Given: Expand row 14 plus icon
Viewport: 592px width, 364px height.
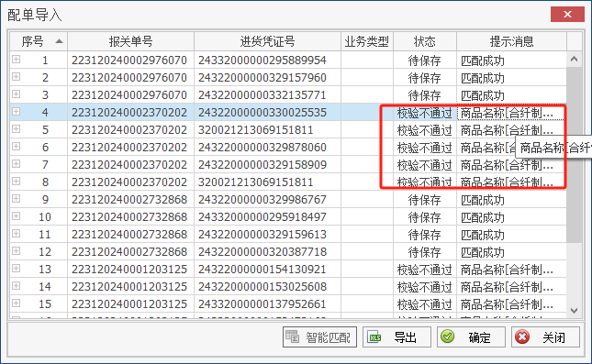Looking at the screenshot, I should 16,286.
